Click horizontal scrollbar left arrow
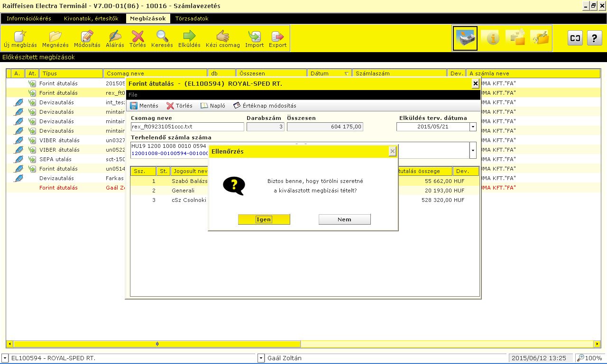The width and height of the screenshot is (607, 364). coord(9,344)
